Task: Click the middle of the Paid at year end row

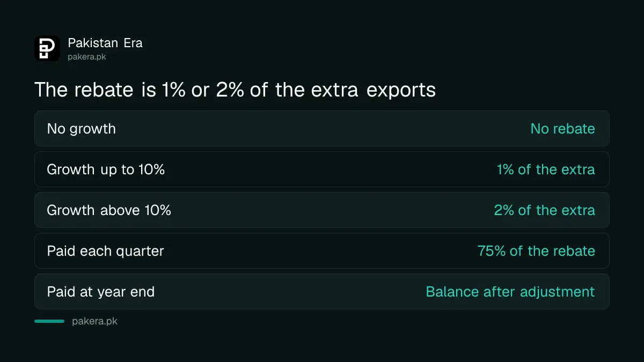Action: [x=322, y=292]
